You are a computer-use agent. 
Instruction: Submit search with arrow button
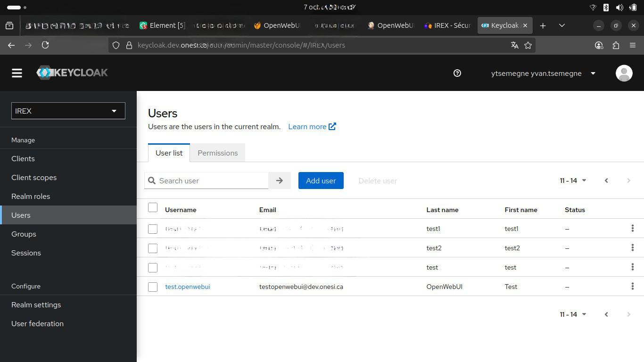(280, 181)
